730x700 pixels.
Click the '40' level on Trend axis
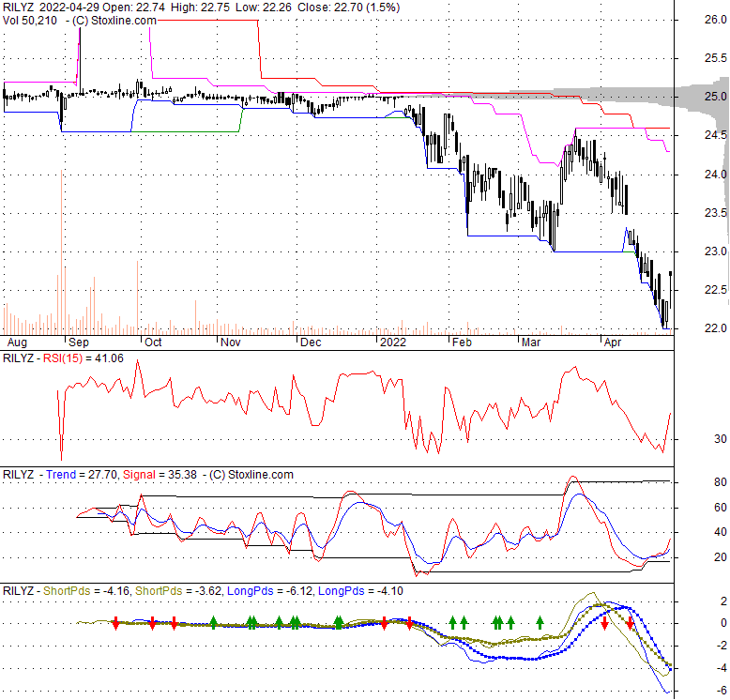coord(721,532)
